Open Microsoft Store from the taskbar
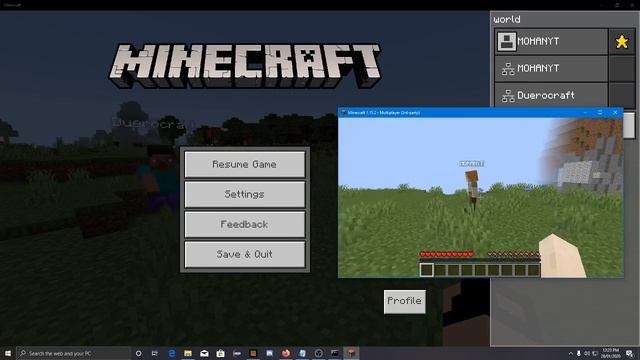The height and width of the screenshot is (360, 640). [220, 353]
